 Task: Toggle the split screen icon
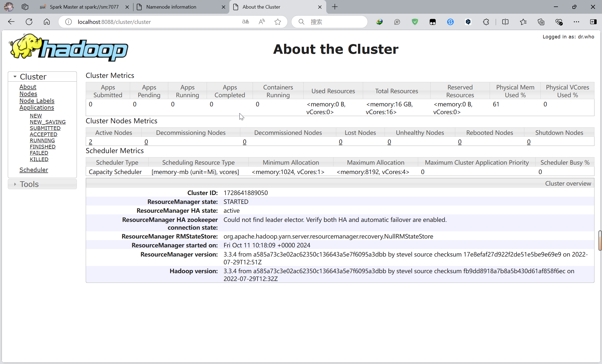tap(505, 22)
